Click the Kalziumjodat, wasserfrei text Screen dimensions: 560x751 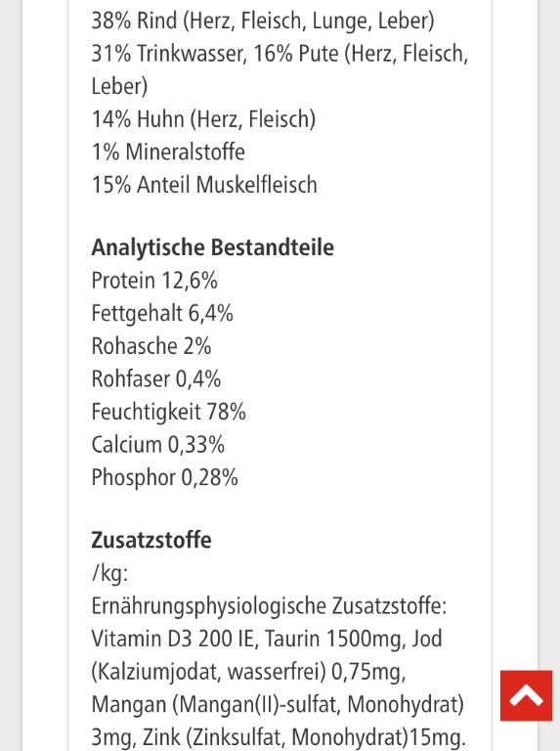point(209,672)
